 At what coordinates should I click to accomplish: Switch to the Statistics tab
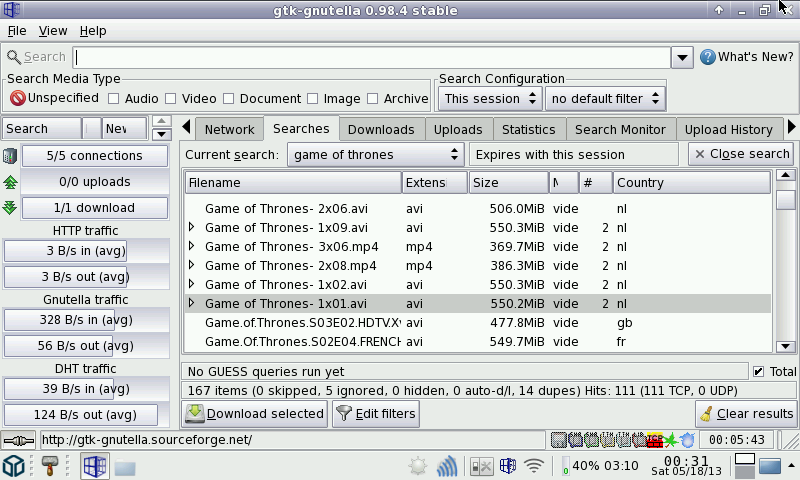pyautogui.click(x=528, y=130)
